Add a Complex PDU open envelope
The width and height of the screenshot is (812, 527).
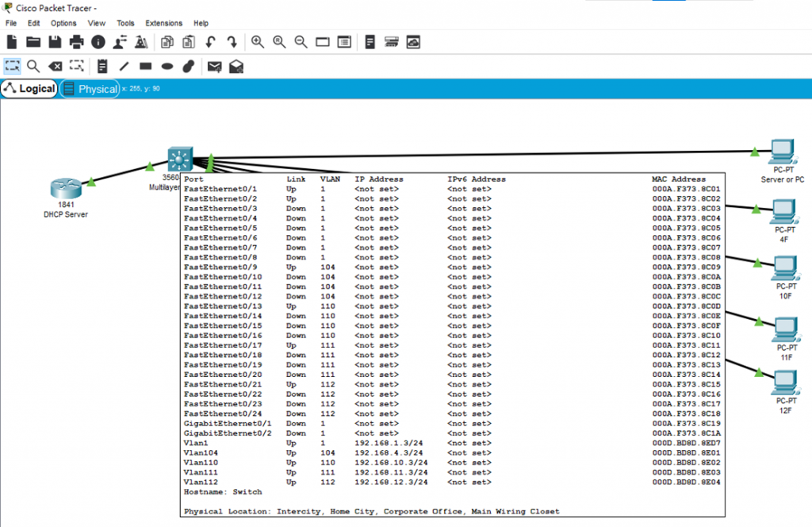236,67
